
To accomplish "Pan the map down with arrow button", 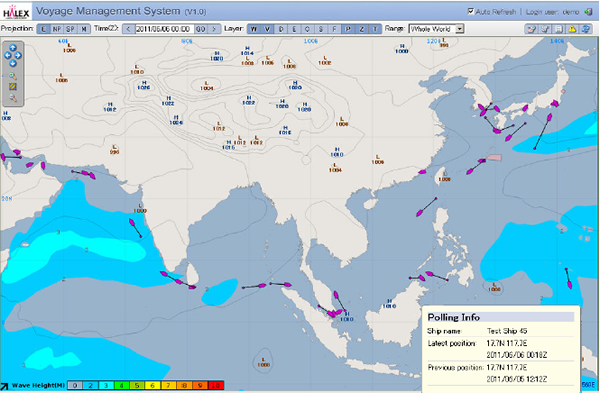I will click(x=13, y=64).
